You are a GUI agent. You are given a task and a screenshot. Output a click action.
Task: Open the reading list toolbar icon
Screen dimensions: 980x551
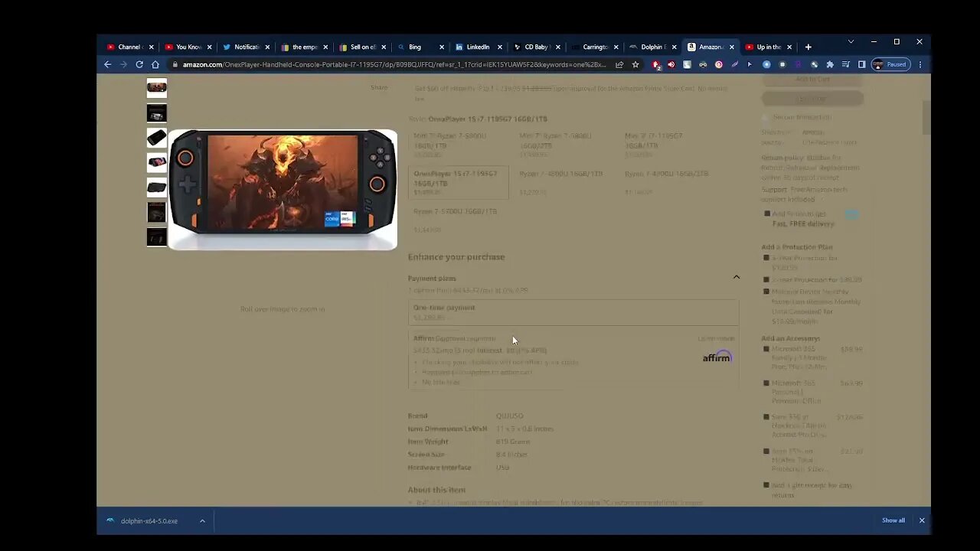[846, 64]
